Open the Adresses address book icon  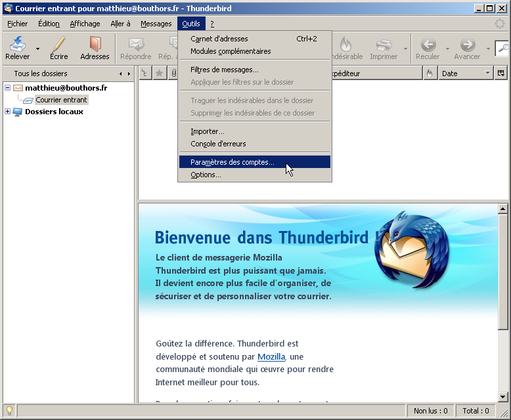[95, 45]
